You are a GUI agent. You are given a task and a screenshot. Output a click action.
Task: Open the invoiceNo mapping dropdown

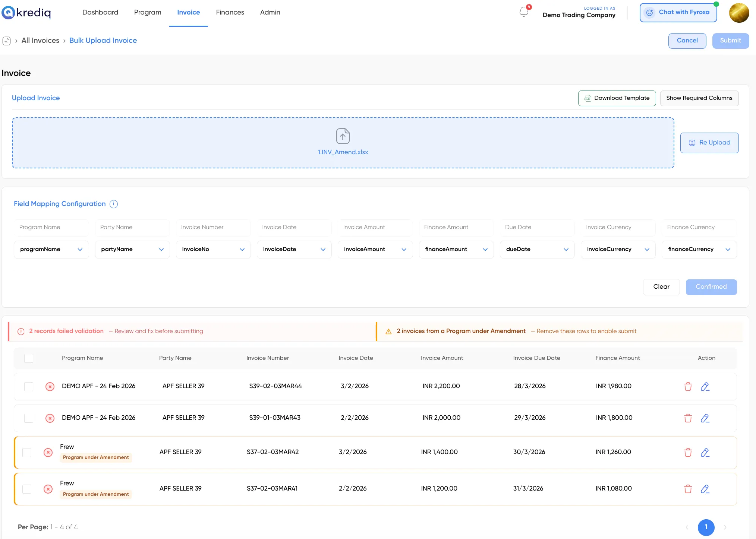(213, 250)
